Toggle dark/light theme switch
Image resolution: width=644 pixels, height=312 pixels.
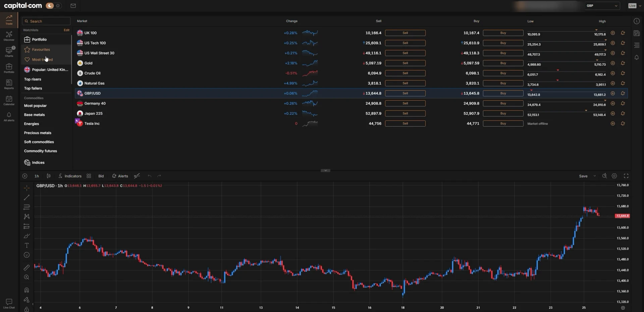54,6
